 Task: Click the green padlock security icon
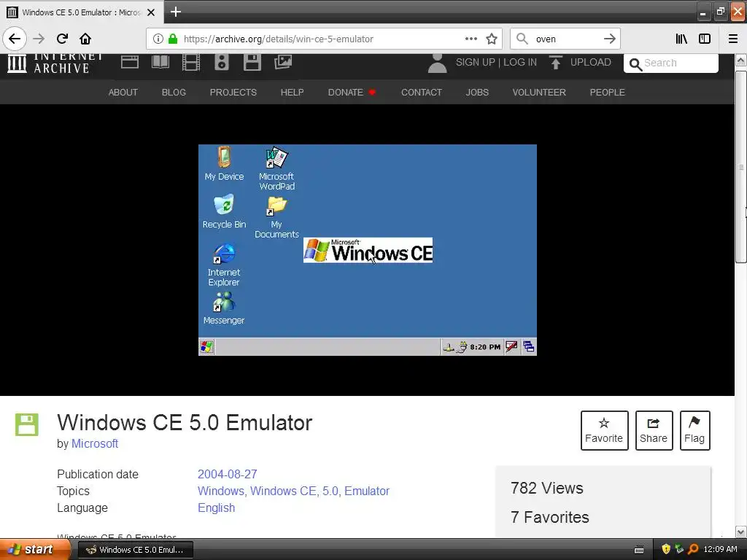click(173, 39)
